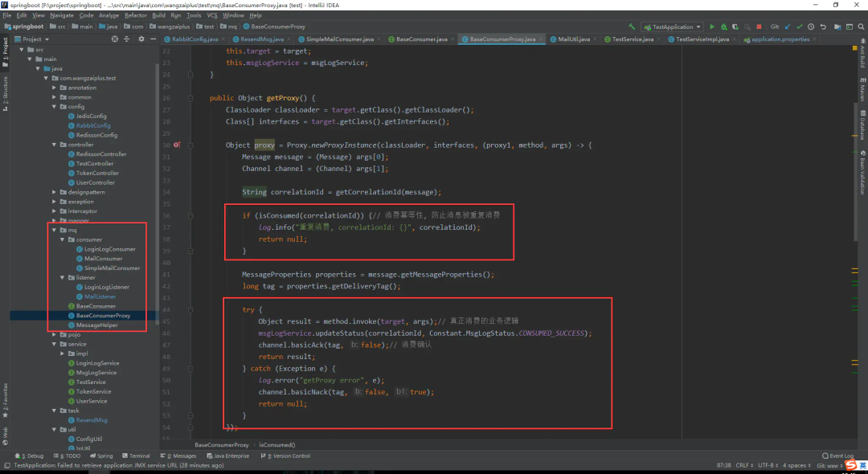Open the Maven tool window on the right strip

[862, 90]
